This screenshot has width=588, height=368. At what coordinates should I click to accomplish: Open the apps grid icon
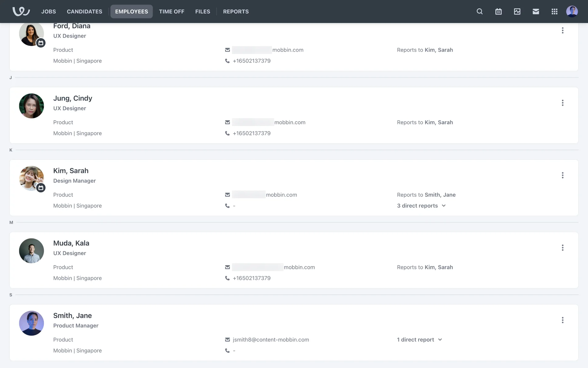coord(554,11)
